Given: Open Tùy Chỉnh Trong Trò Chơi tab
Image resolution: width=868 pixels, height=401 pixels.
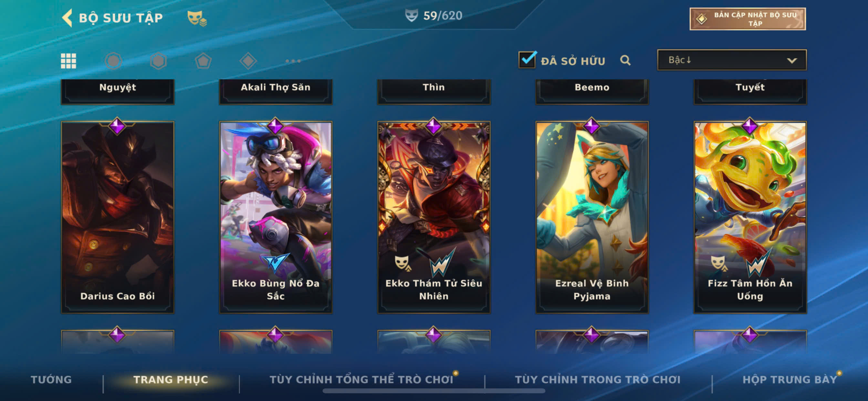Looking at the screenshot, I should point(598,379).
